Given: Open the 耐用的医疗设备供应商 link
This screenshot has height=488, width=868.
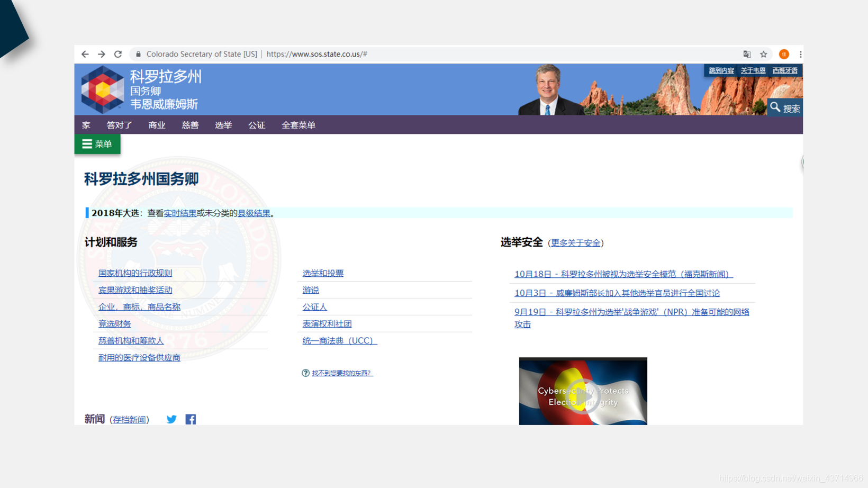Looking at the screenshot, I should point(139,358).
